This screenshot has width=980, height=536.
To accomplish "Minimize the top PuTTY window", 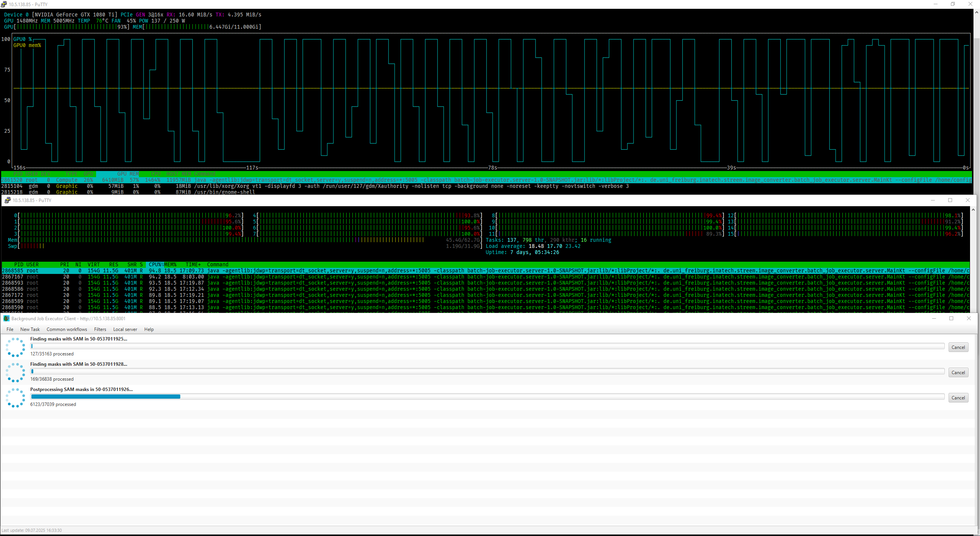I will (x=935, y=4).
